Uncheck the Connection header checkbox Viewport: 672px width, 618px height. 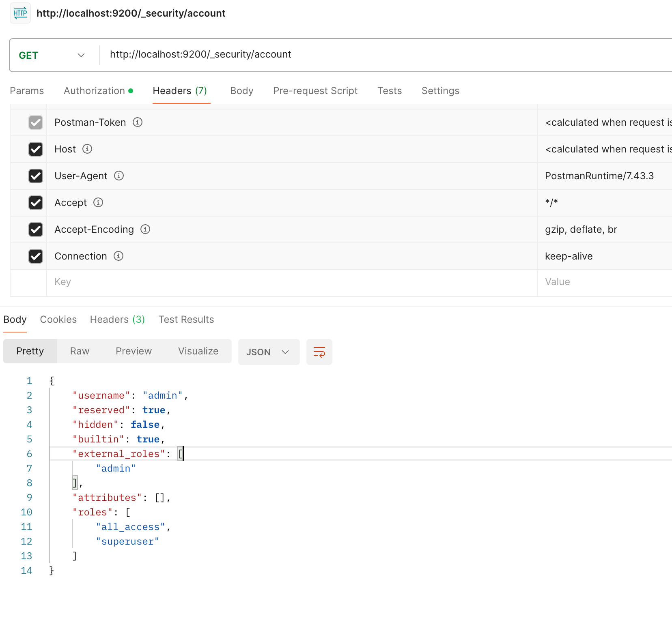click(36, 256)
